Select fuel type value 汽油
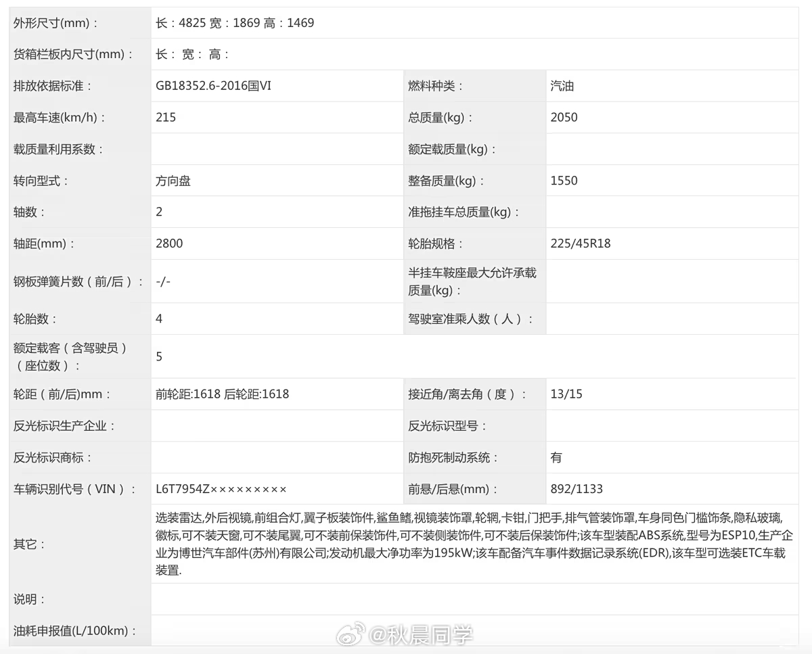Viewport: 812px width, 654px height. click(562, 86)
